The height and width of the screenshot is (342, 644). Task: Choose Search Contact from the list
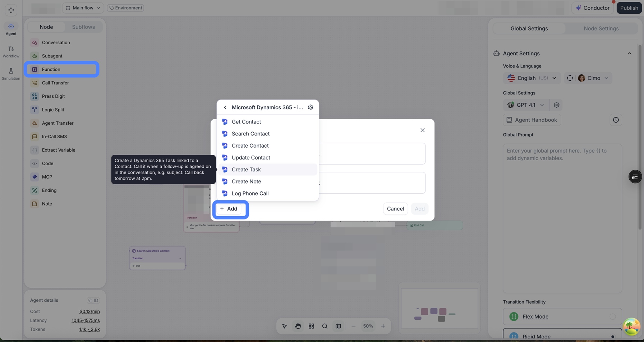coord(268,134)
